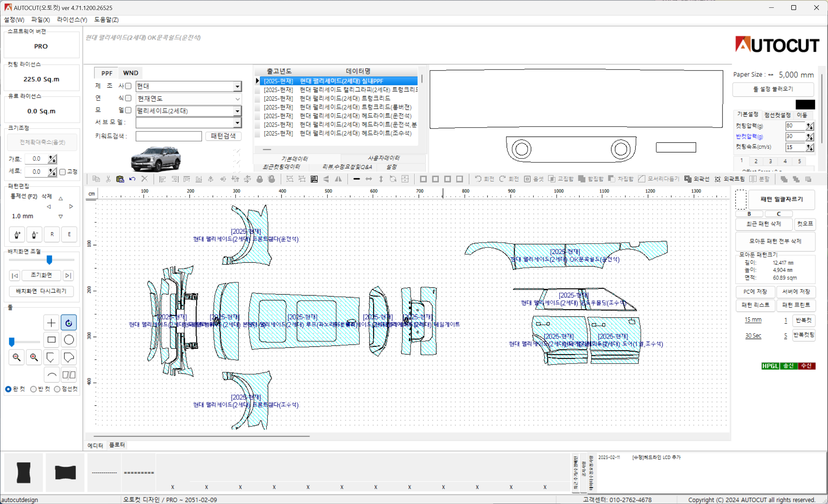This screenshot has width=828, height=504.
Task: Toggle the 연식 checkbox
Action: pos(128,98)
